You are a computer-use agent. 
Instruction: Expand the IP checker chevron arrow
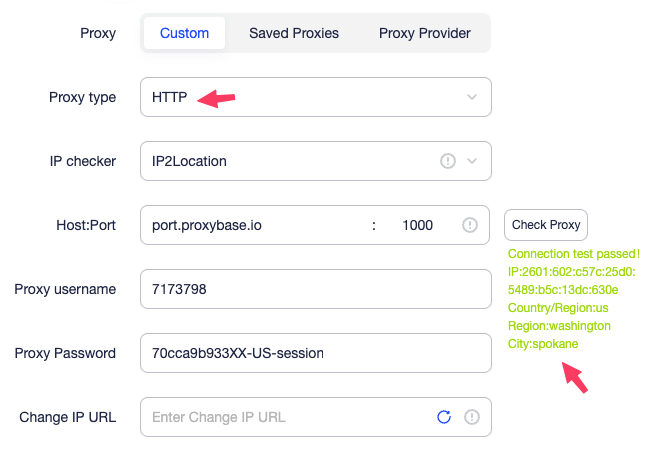click(x=472, y=161)
